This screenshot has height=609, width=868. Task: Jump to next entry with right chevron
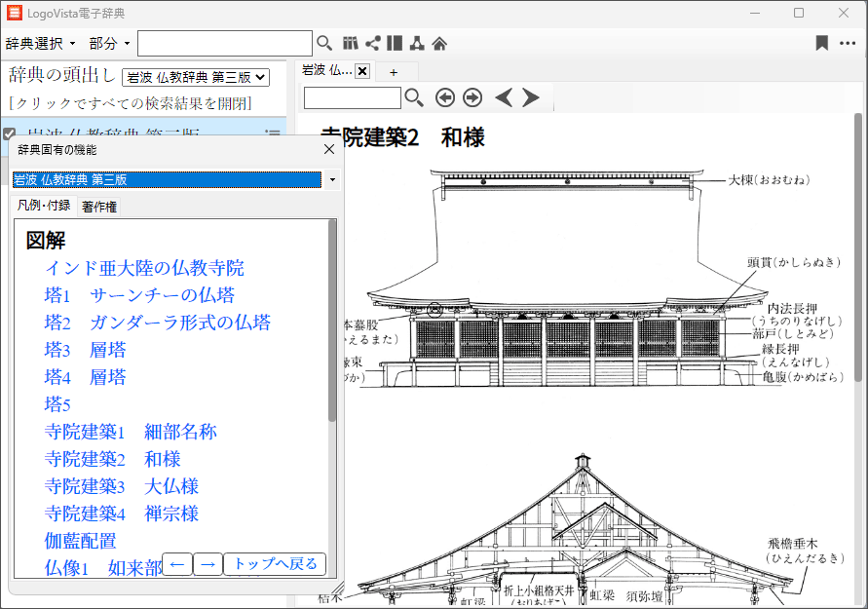click(x=531, y=97)
